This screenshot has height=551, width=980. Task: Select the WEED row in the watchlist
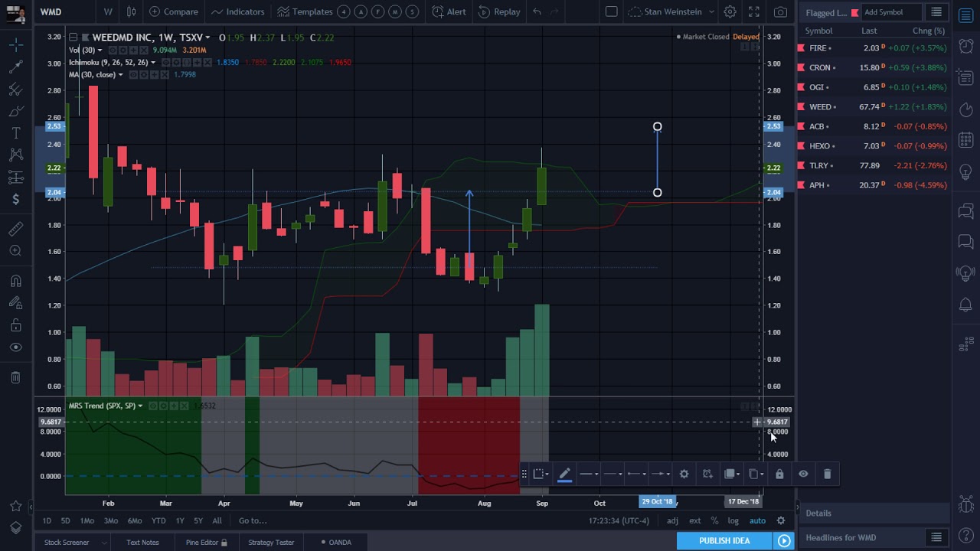point(874,107)
